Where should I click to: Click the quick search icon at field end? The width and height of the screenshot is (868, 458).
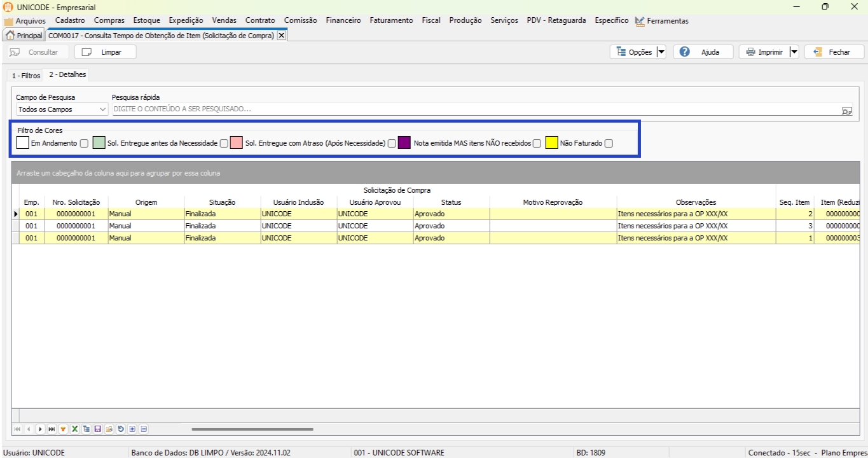click(846, 110)
